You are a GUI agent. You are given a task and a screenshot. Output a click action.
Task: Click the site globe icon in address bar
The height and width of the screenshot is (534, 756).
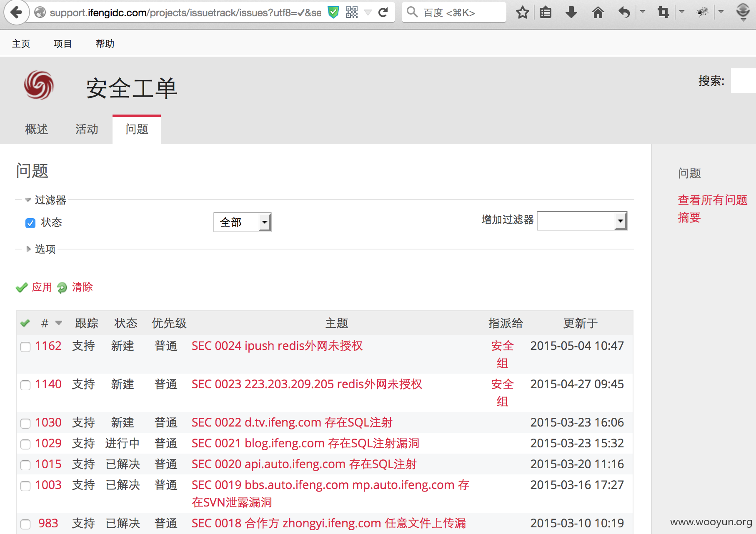pos(40,12)
